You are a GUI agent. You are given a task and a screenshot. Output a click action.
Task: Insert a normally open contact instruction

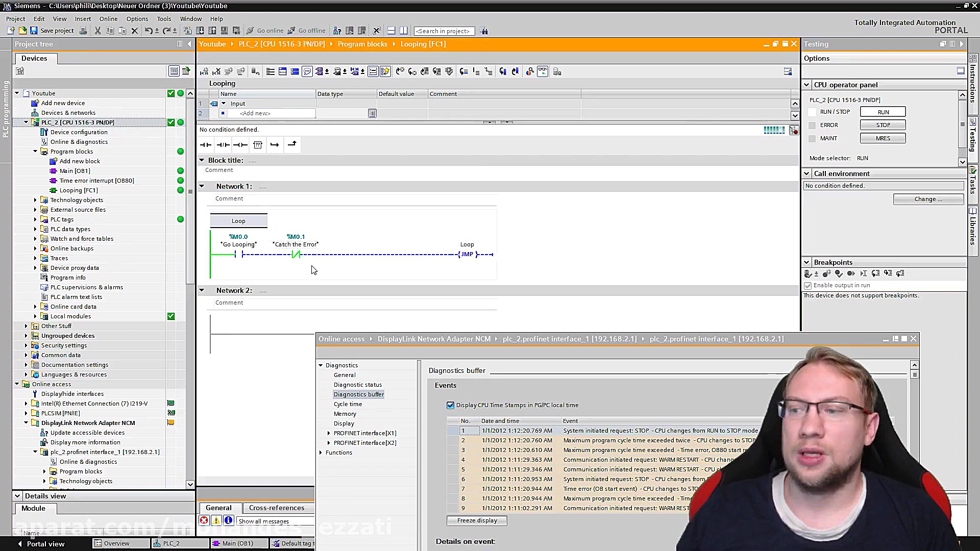click(x=206, y=145)
